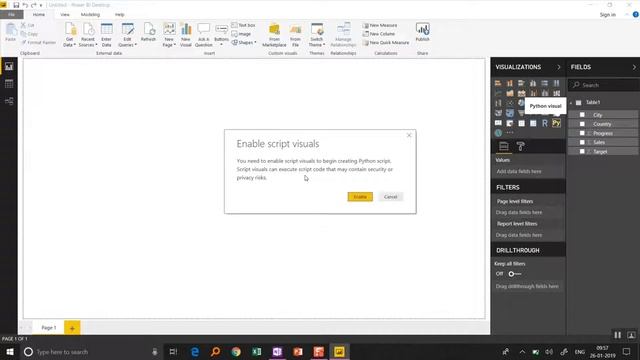Check the City field checkbox
Viewport: 640px width, 360px height.
coord(582,115)
